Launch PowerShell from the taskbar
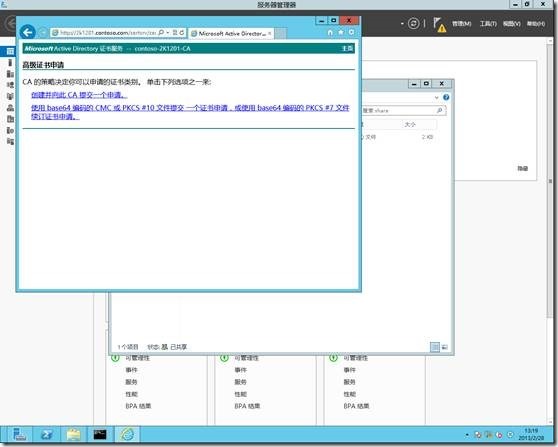This screenshot has width=558, height=447. click(47, 435)
